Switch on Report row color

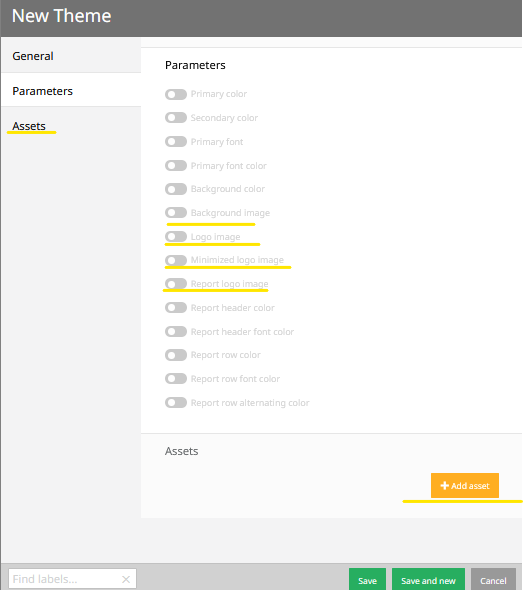tap(176, 355)
